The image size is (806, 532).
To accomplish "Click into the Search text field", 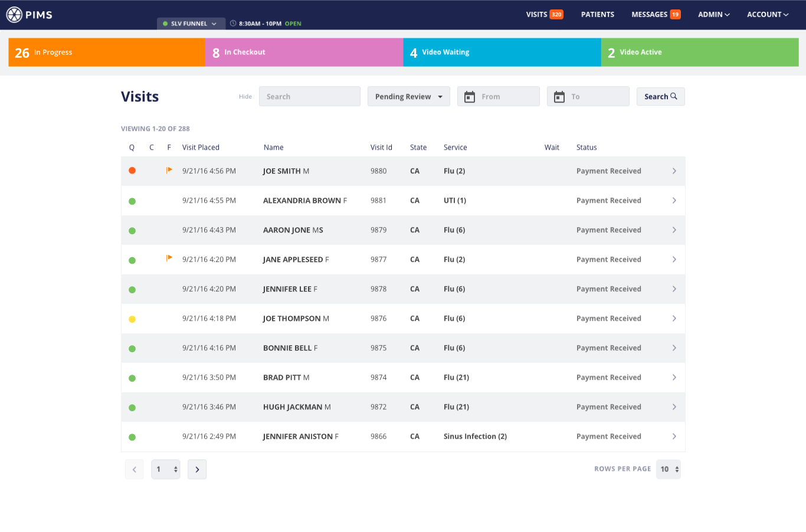I will tap(310, 97).
